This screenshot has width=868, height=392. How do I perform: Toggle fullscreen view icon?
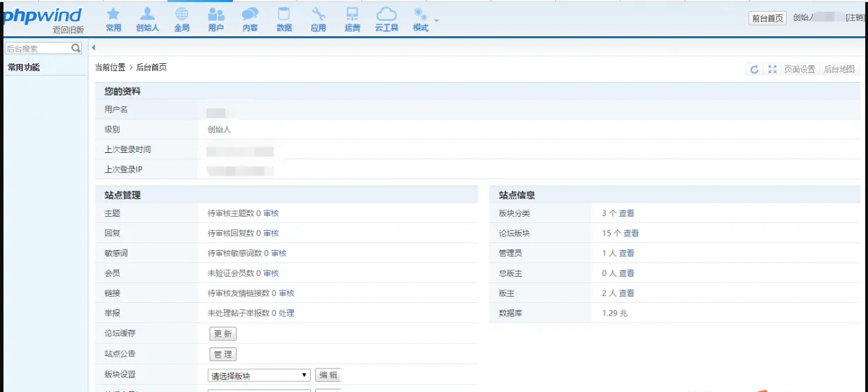[x=772, y=70]
